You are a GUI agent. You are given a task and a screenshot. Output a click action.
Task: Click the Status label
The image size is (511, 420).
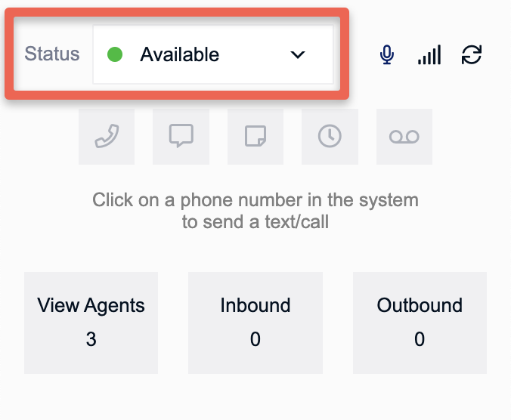pos(52,54)
